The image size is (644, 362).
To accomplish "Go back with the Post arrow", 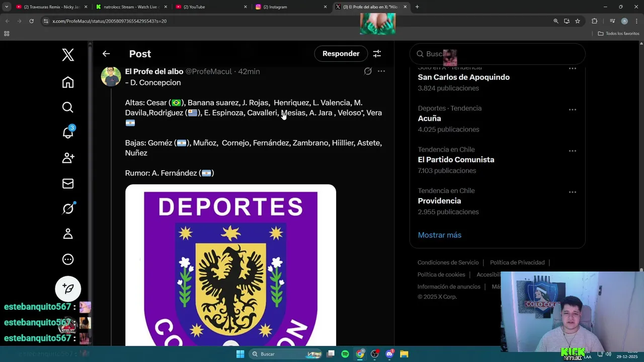I will pos(106,54).
